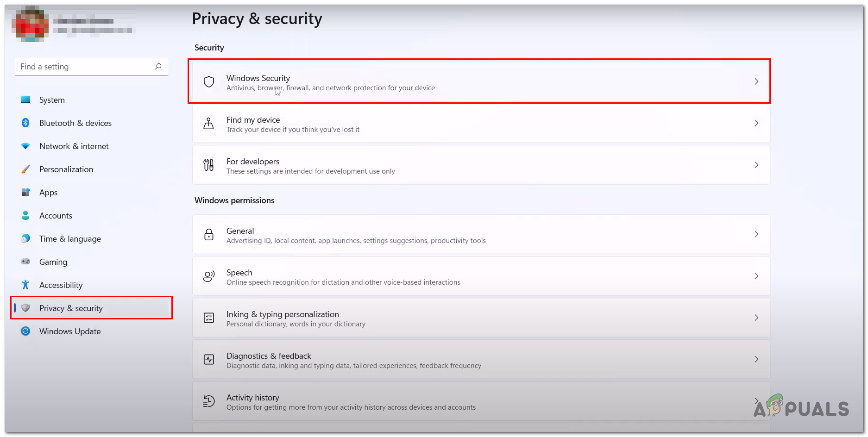Go to Windows Update section
This screenshot has height=437, width=868.
tap(69, 331)
